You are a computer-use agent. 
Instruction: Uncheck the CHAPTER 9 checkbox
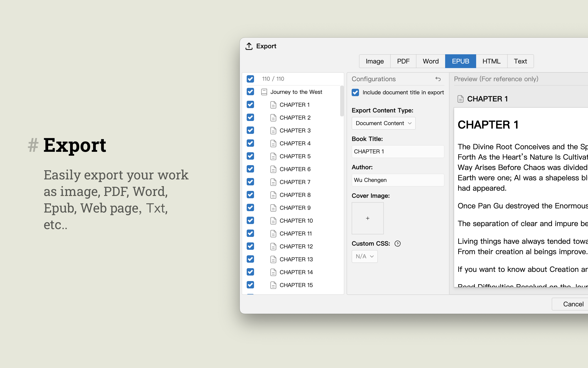[250, 208]
